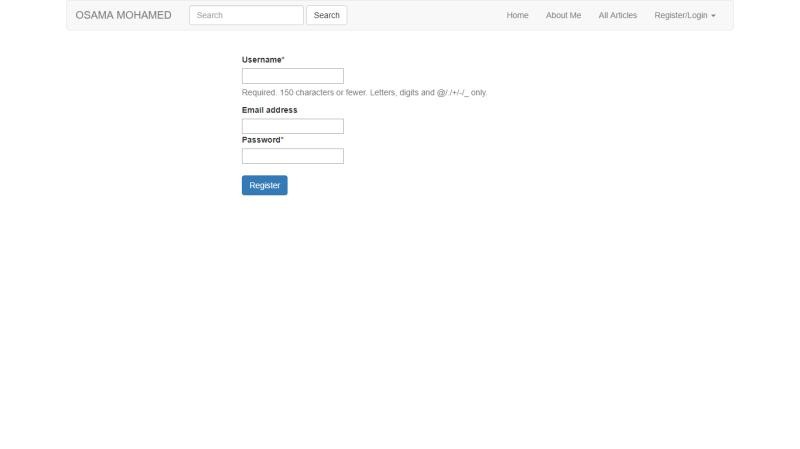Click the Username field label
The width and height of the screenshot is (800, 449).
click(263, 60)
